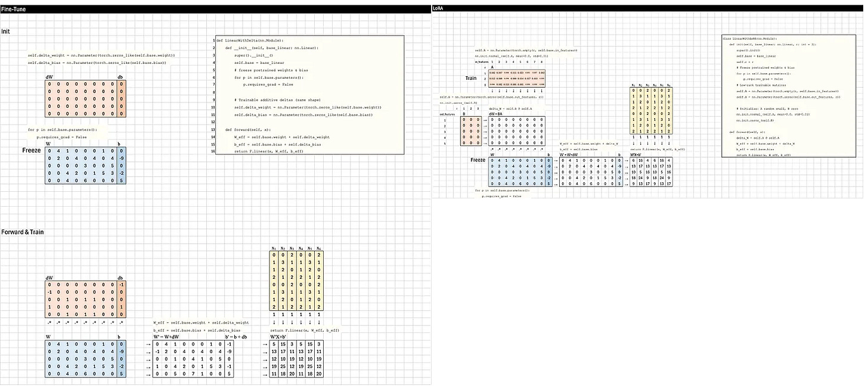Click the "Train" label in the LoRA panel
Image resolution: width=868 pixels, height=392 pixels.
pos(472,78)
